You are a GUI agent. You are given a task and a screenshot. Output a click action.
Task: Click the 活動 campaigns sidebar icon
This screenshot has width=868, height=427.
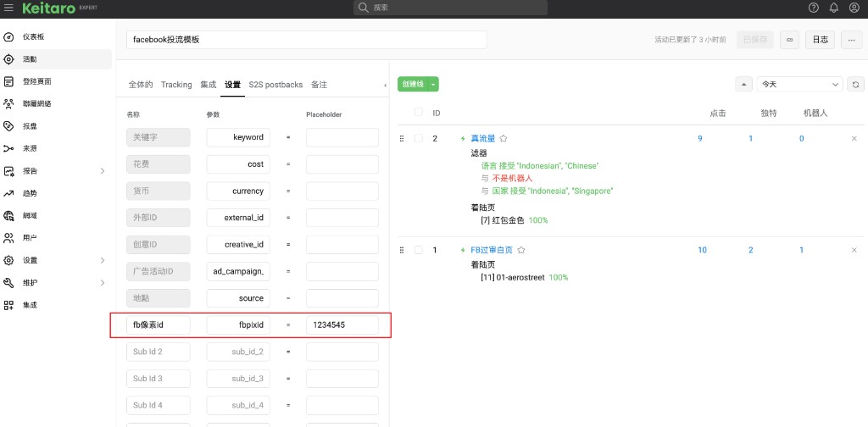pos(8,59)
